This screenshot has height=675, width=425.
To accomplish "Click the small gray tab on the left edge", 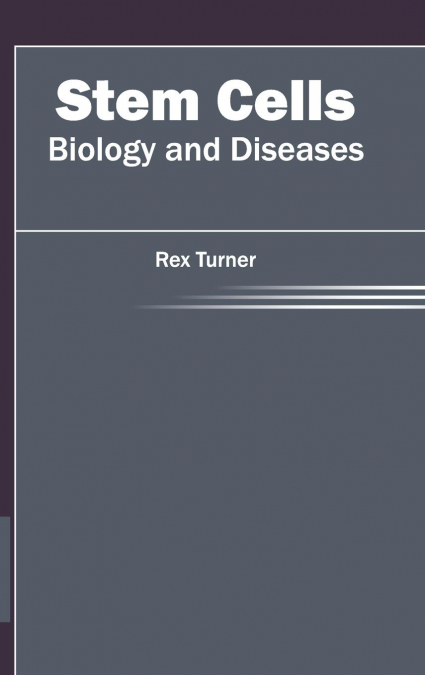I will 5,569.
